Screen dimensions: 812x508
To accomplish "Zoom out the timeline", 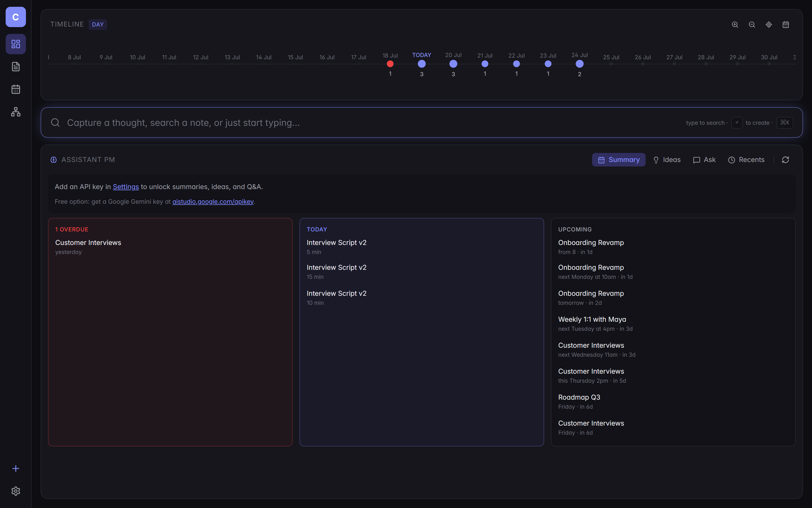I will [x=752, y=25].
